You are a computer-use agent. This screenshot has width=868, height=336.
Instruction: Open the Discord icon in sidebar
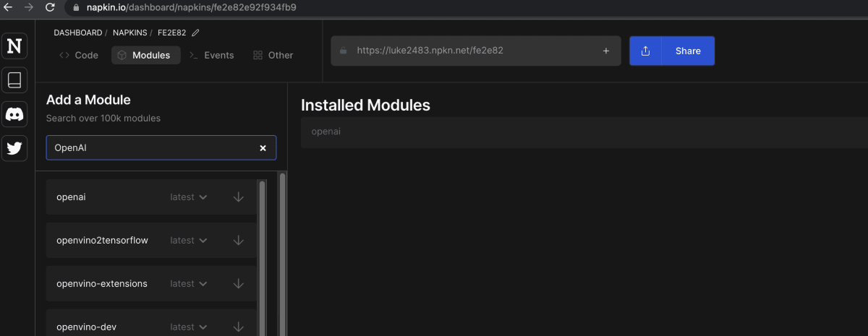pos(14,113)
